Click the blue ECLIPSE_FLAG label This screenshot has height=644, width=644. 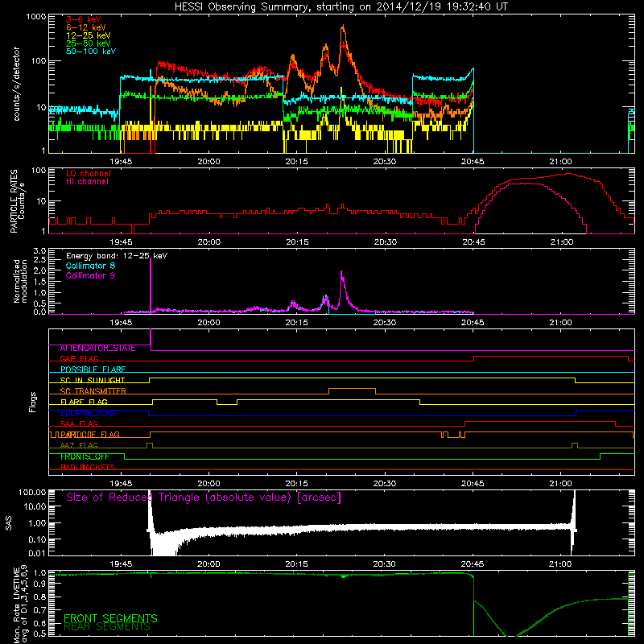click(88, 413)
